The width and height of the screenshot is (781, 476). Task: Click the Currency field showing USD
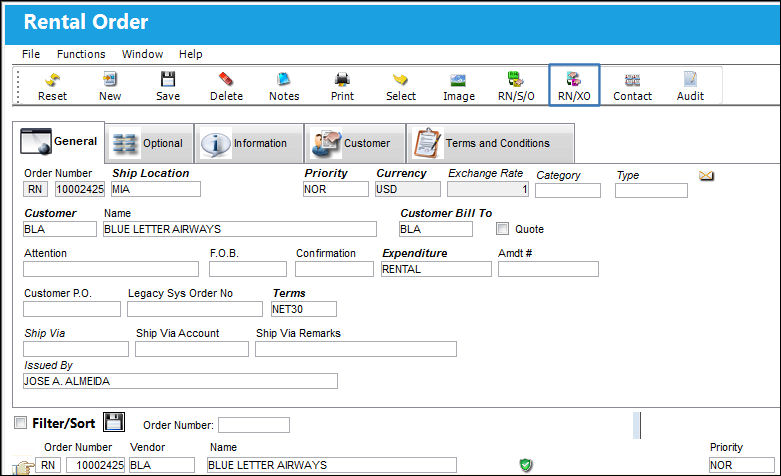[x=408, y=189]
